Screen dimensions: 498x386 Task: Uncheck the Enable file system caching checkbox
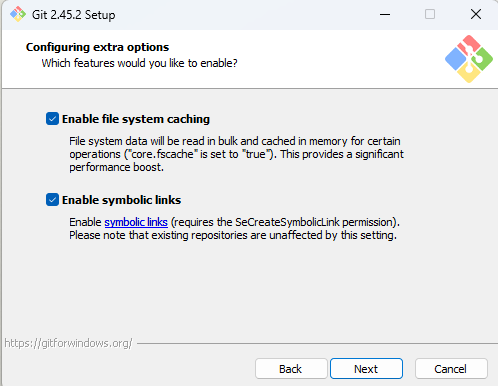pyautogui.click(x=52, y=119)
